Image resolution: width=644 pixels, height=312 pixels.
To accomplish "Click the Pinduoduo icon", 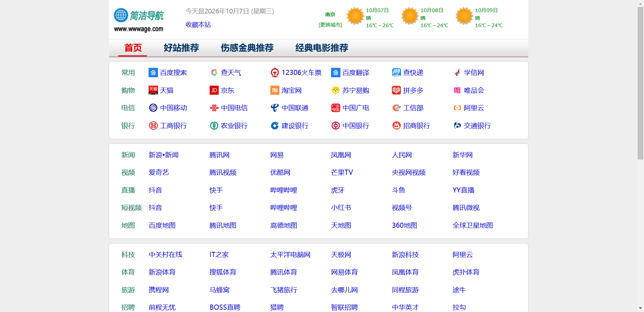I will click(x=396, y=90).
